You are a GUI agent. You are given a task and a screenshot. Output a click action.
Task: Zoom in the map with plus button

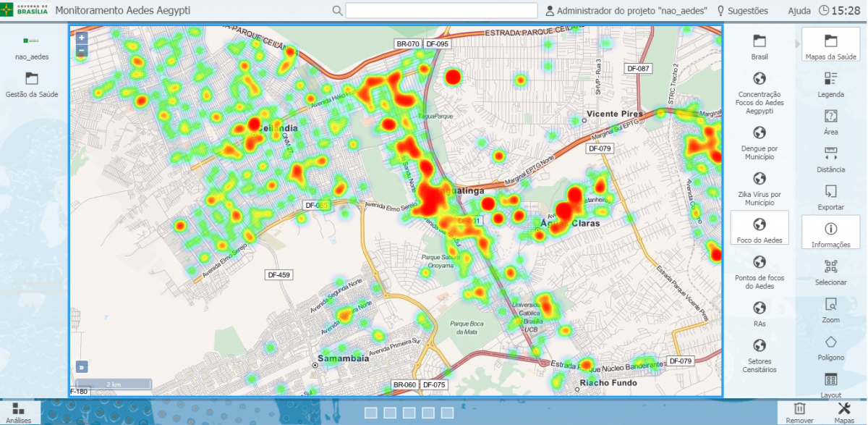pyautogui.click(x=82, y=38)
